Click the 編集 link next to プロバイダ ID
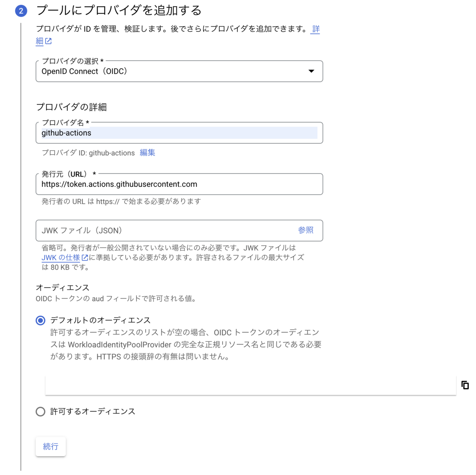The height and width of the screenshot is (475, 476). [148, 153]
